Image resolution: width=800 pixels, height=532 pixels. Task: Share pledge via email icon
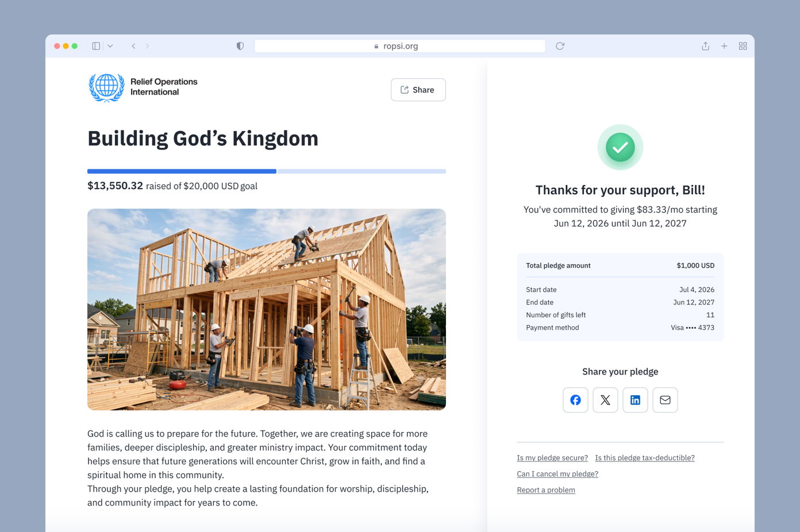pyautogui.click(x=665, y=400)
